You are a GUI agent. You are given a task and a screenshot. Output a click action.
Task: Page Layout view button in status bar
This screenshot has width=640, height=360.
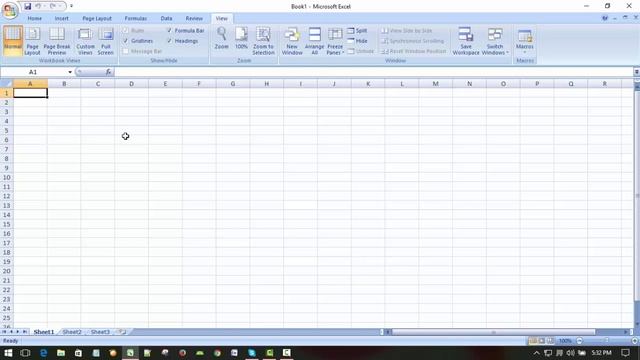coord(542,341)
